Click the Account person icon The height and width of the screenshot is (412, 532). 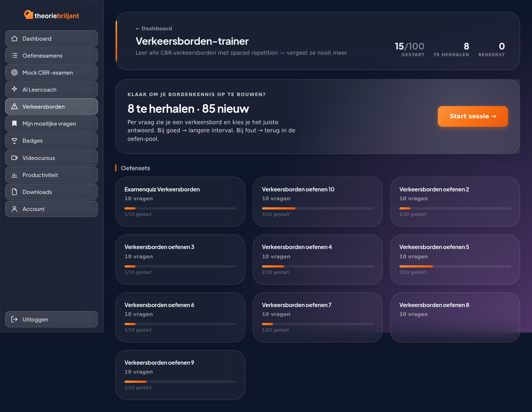coord(14,209)
